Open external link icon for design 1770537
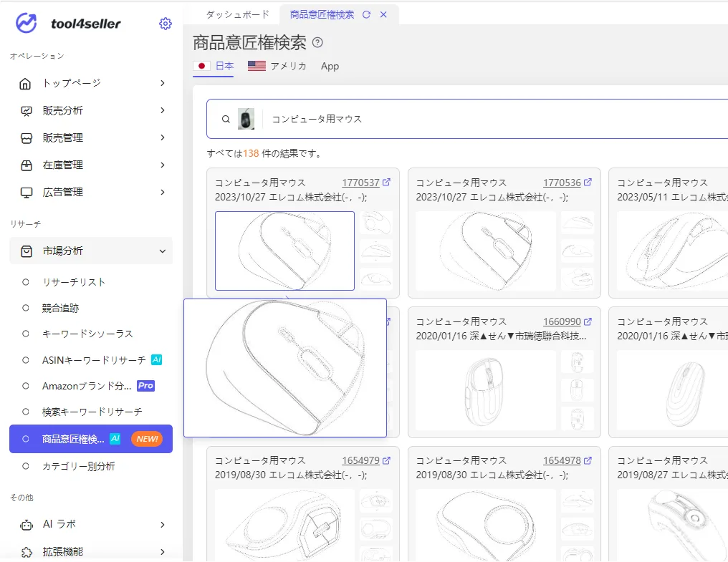Screen dimensions: 728x562 386,183
